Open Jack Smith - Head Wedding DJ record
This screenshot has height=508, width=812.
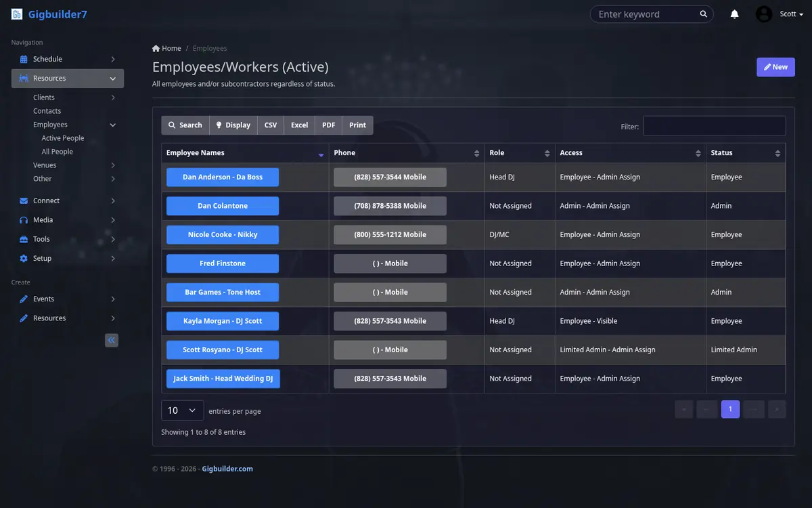pyautogui.click(x=223, y=379)
